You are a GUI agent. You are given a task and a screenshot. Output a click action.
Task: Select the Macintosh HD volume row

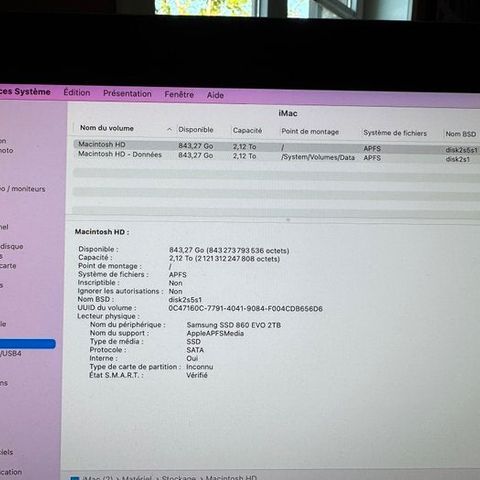pyautogui.click(x=277, y=146)
